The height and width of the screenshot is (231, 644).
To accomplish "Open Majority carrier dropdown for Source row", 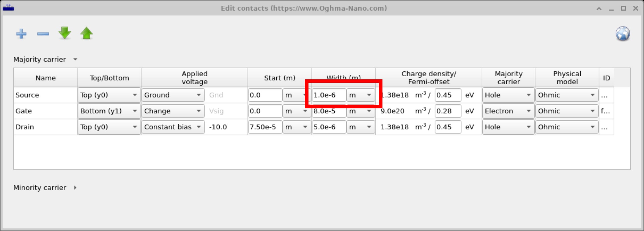I will 508,95.
